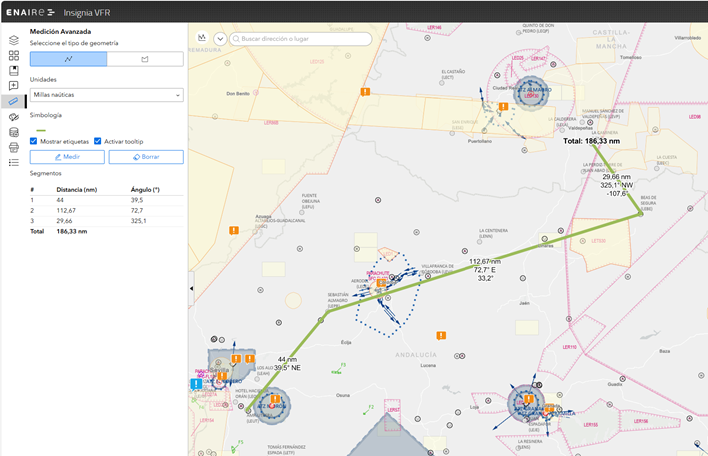The height and width of the screenshot is (456, 708).
Task: Open the bookmarks icon in sidebar
Action: (14, 71)
